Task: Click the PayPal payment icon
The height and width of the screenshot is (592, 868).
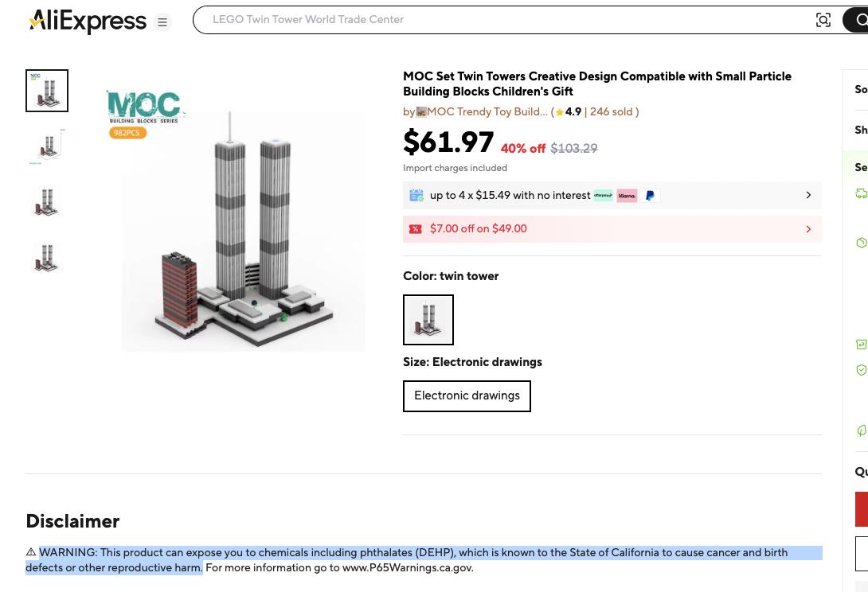Action: coord(650,196)
